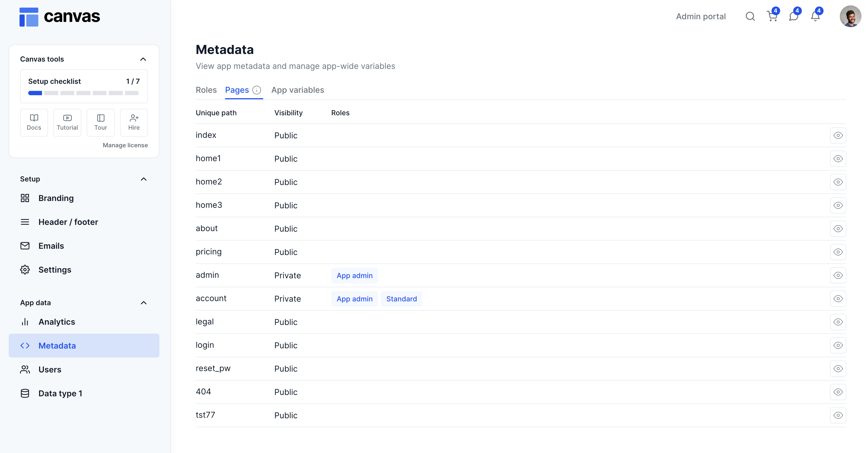Click the Pages tab info icon
Image resolution: width=868 pixels, height=453 pixels.
257,90
